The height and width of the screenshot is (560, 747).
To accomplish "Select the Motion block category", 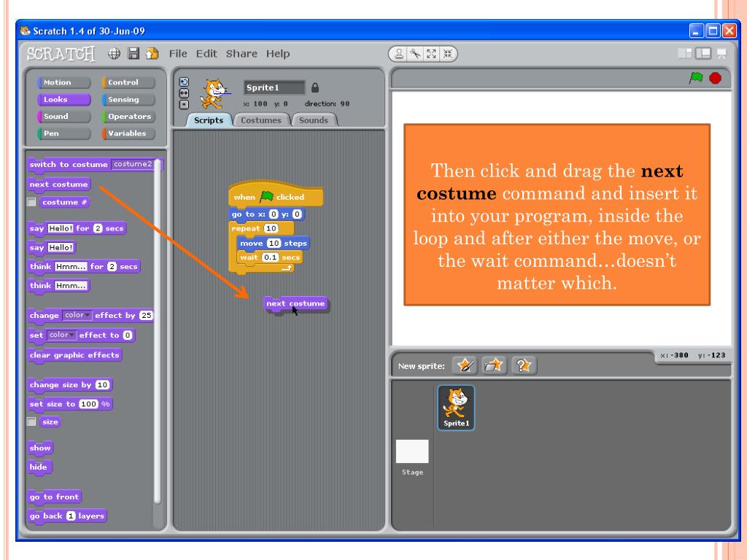I will click(x=63, y=82).
